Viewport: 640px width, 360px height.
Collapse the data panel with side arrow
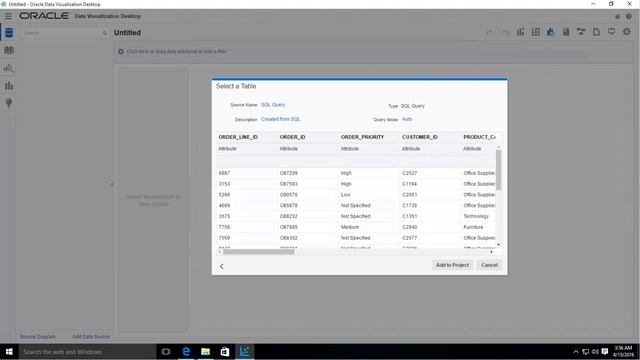112,184
